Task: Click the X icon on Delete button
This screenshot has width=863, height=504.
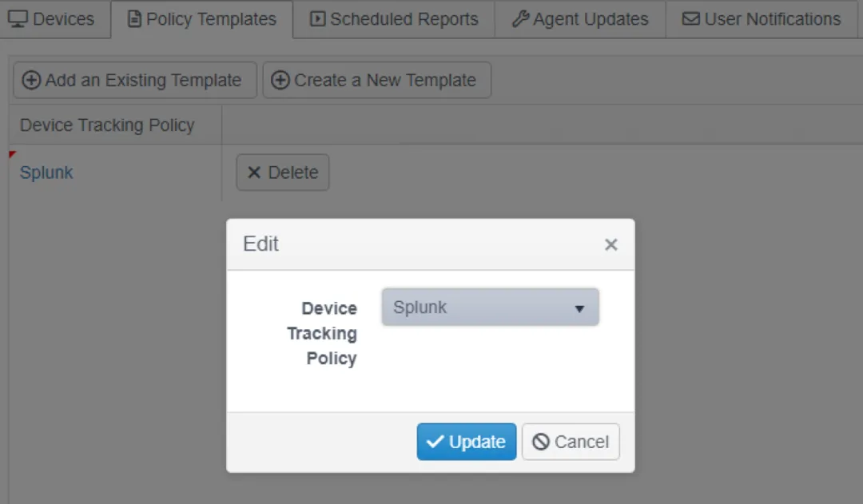Action: coord(254,173)
